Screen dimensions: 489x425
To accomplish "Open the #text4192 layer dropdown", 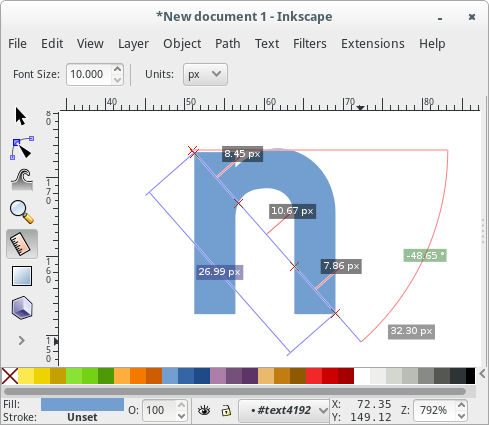I will pos(284,410).
